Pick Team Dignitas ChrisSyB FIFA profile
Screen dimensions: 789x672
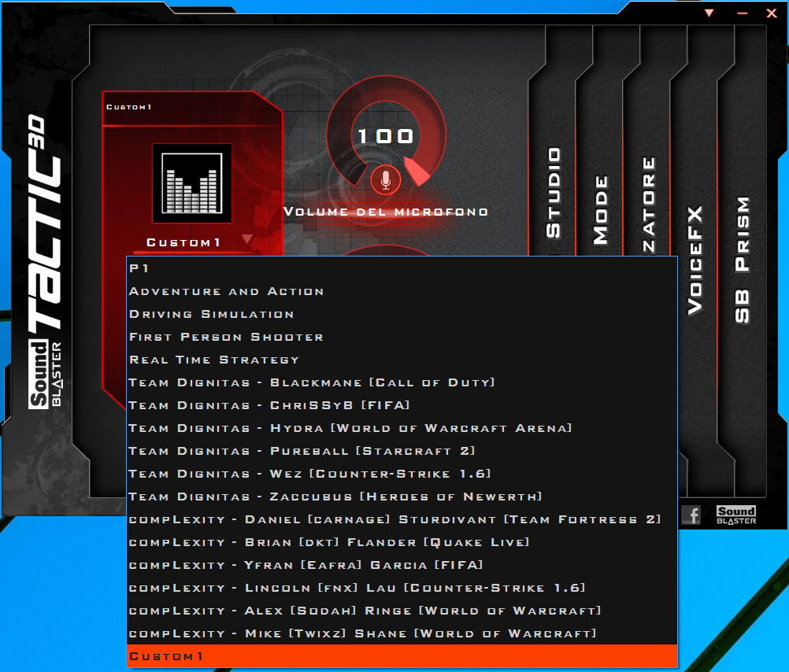pyautogui.click(x=402, y=405)
